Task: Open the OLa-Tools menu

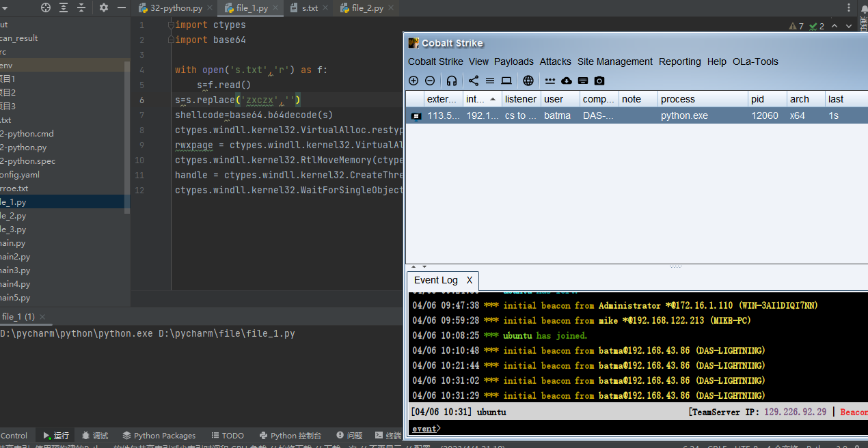Action: click(x=755, y=61)
